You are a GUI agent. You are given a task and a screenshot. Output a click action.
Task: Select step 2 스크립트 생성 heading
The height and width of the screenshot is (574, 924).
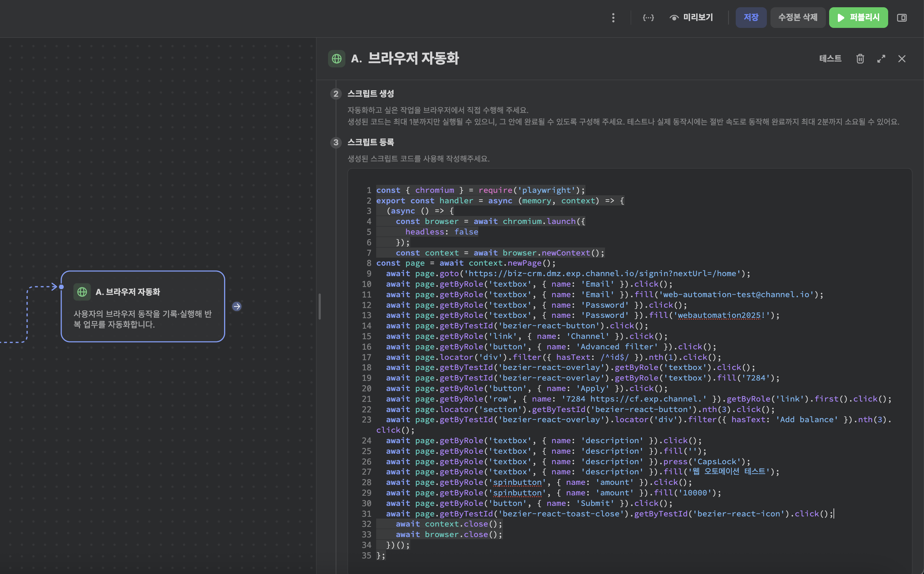370,94
